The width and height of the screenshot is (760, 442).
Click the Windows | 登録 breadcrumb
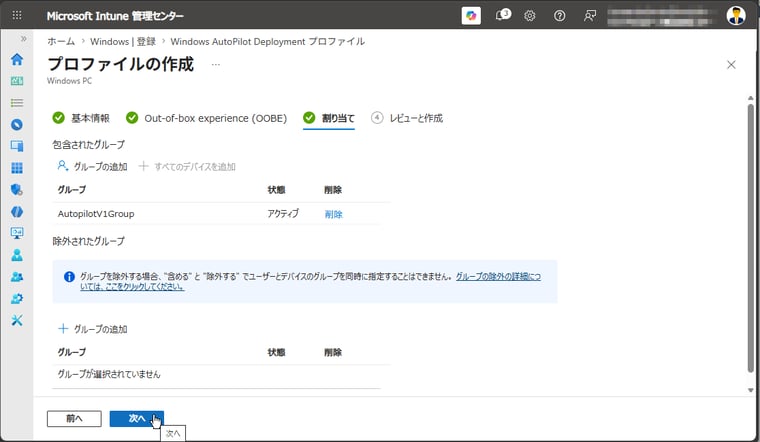pos(123,42)
